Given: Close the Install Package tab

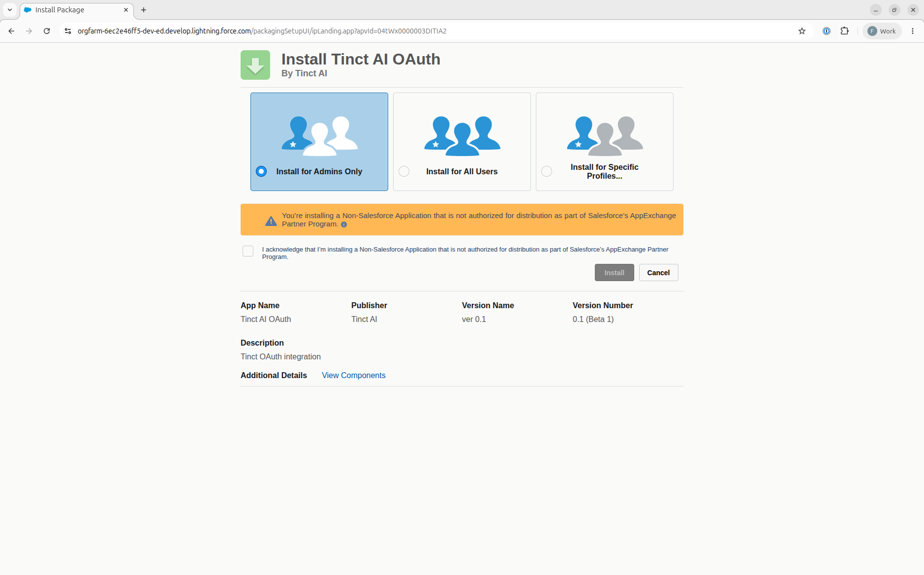Looking at the screenshot, I should coord(126,10).
